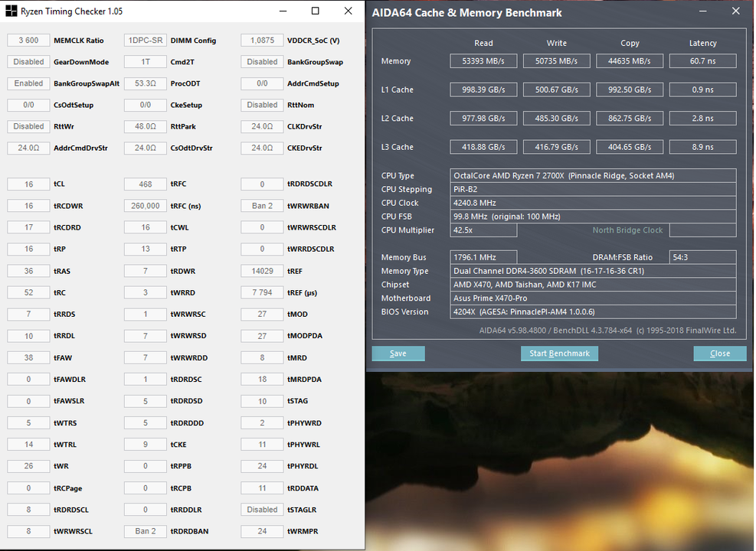Click the L3 Cache Latency 8.9 ns value
The width and height of the screenshot is (756, 551).
(703, 147)
